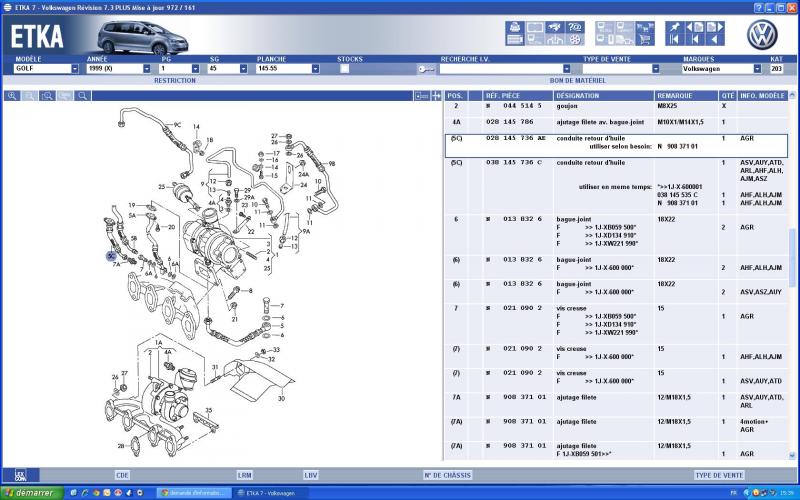
Task: Open the MODÈLE dropdown showing GOLF
Action: pos(75,69)
